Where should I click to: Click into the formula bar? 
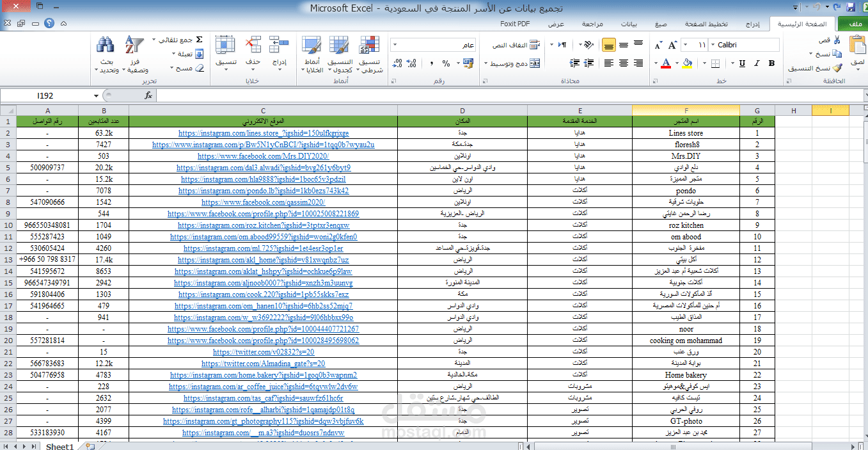(x=510, y=95)
